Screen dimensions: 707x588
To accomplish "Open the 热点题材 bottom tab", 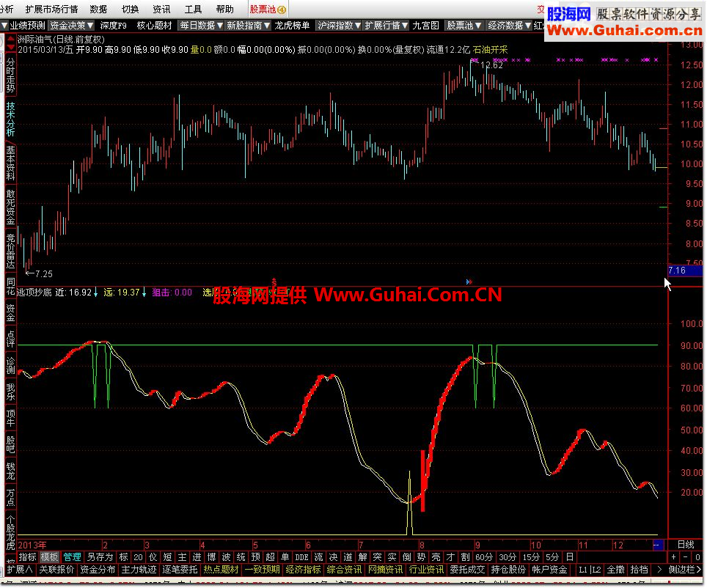I will pos(221,570).
